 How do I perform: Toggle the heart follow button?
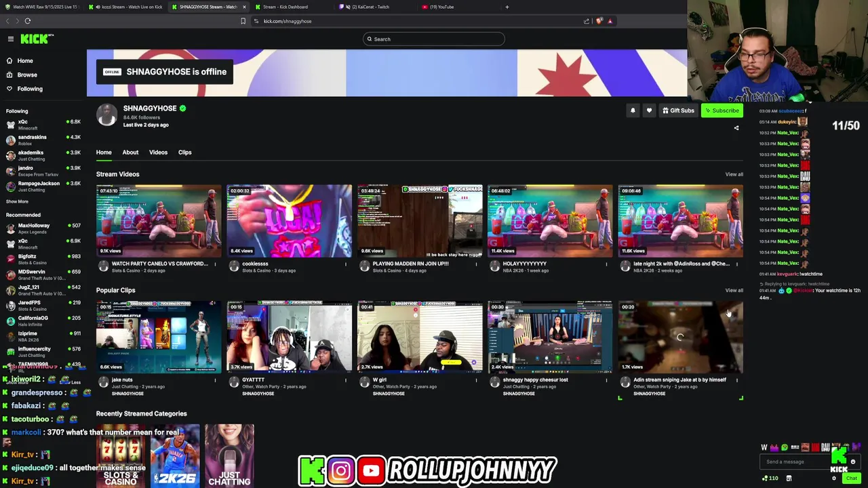[649, 110]
